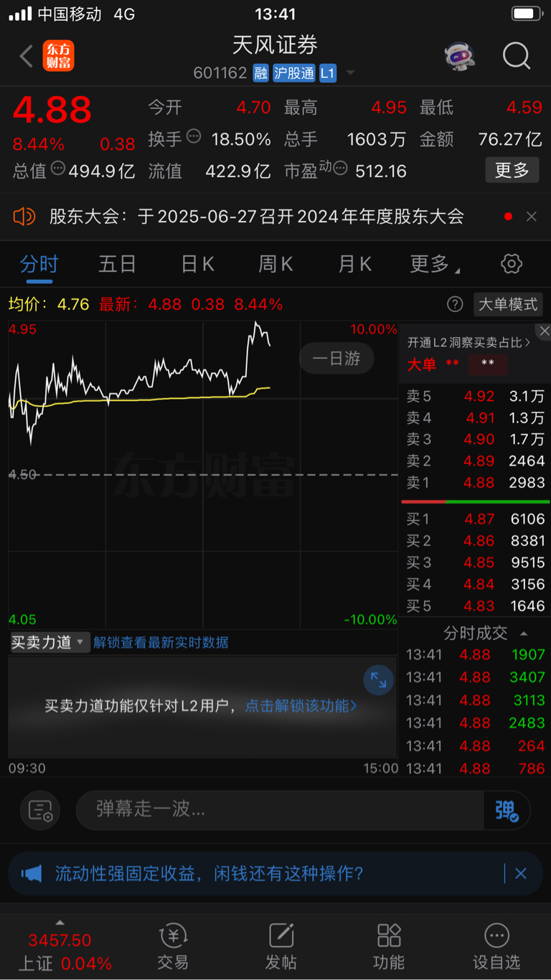This screenshot has width=551, height=980.
Task: Close the 股东大会 announcement bar
Action: coord(532,217)
